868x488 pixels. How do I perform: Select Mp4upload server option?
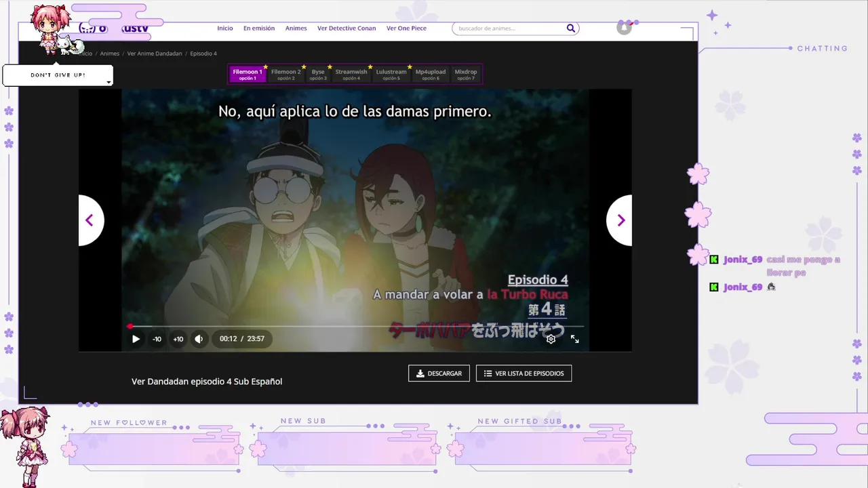pos(431,74)
